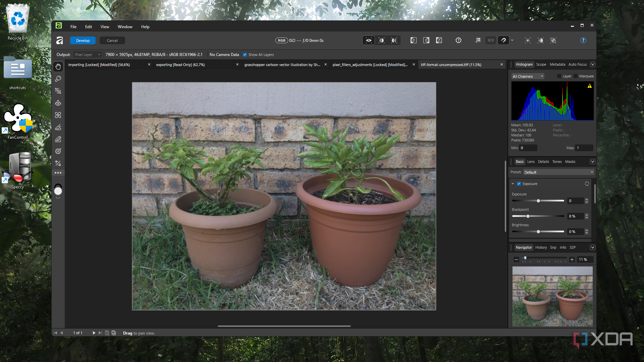Select the Hand view tool
Screen dimensions: 644x362
click(x=58, y=67)
